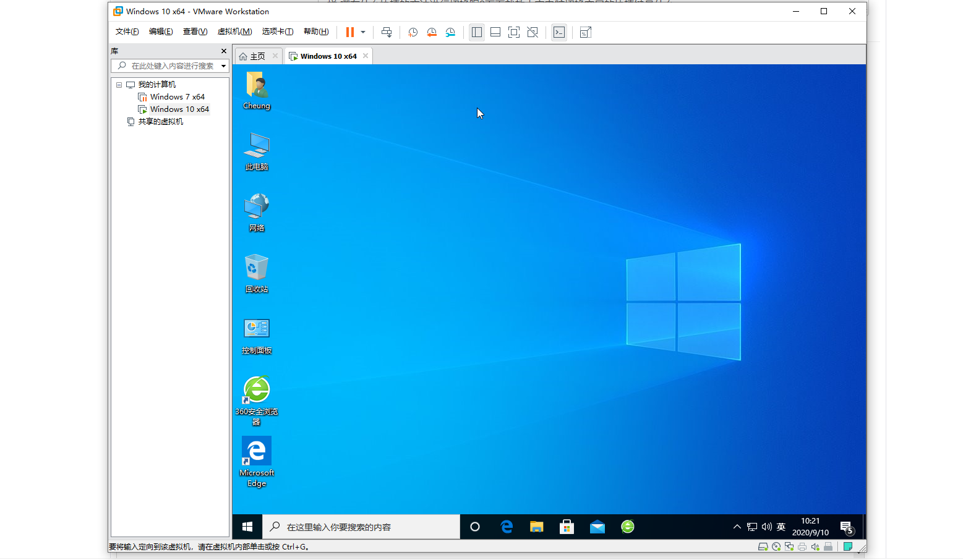The width and height of the screenshot is (963, 560).
Task: Open guest network tray icon
Action: click(752, 527)
